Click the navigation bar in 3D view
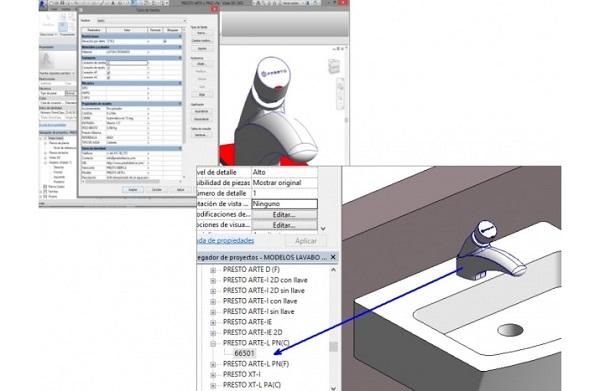 click(x=340, y=94)
